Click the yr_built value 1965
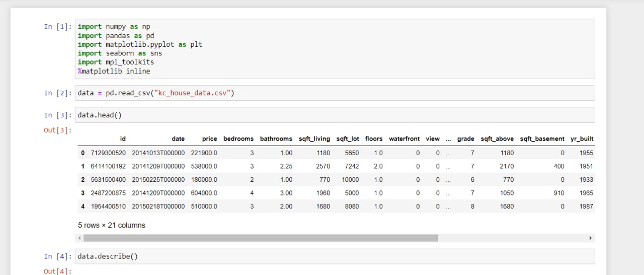Screen dimensions: 644x275 click(587, 193)
